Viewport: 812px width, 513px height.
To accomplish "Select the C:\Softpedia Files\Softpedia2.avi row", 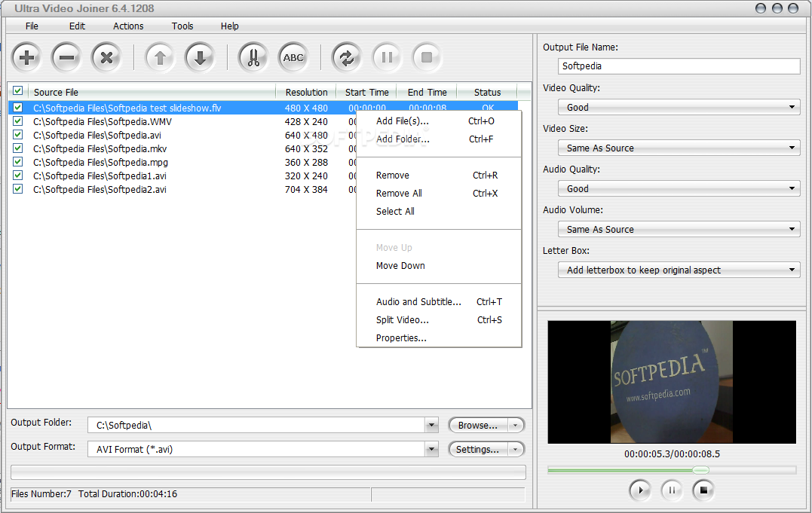I will (x=182, y=190).
